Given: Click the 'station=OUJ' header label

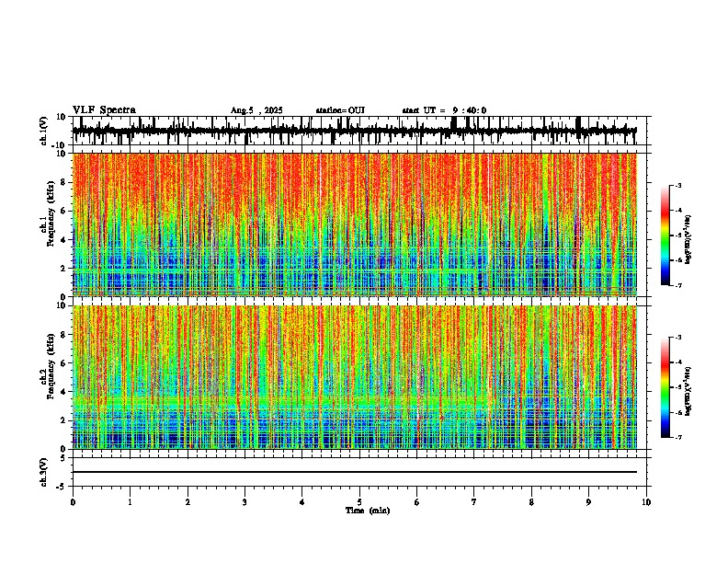Looking at the screenshot, I should coord(340,110).
